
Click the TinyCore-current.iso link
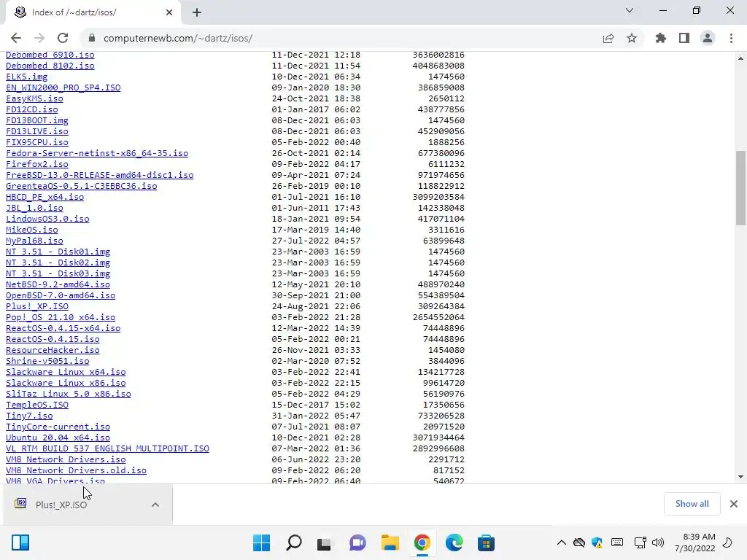coord(58,427)
